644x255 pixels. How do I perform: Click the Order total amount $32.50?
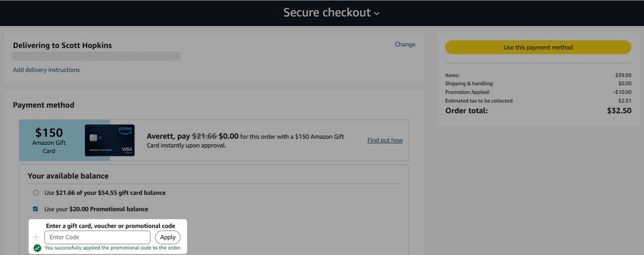tap(619, 111)
